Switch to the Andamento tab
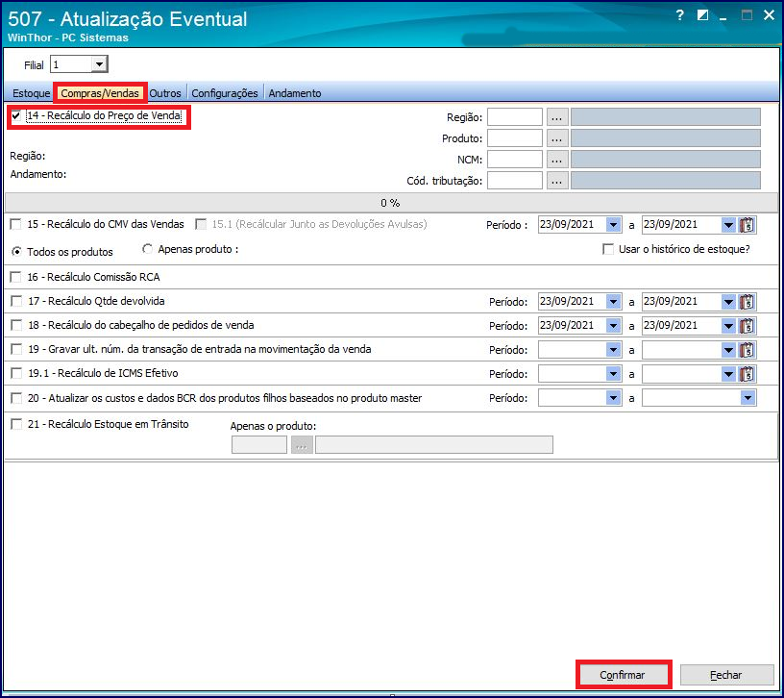The image size is (784, 698). tap(295, 93)
